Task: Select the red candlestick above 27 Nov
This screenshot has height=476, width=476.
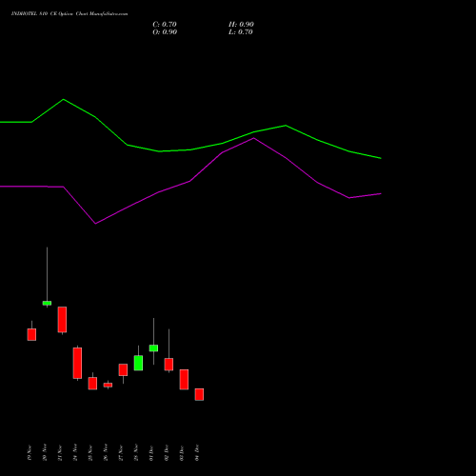Action: click(123, 369)
